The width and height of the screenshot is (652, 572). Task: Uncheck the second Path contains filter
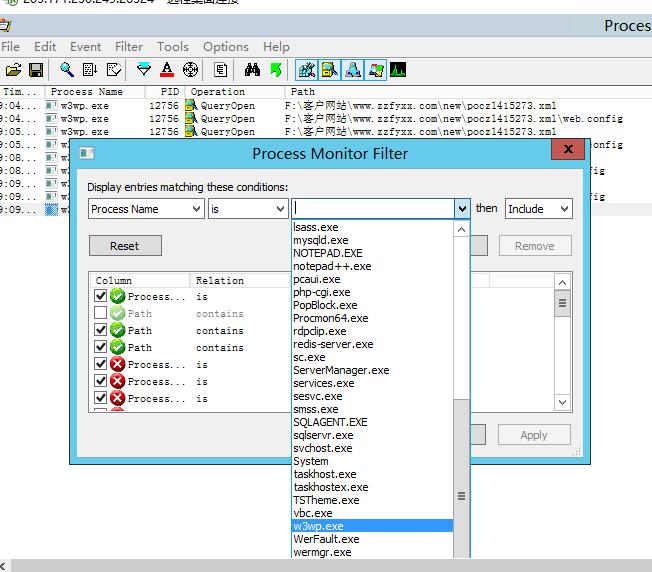(100, 330)
